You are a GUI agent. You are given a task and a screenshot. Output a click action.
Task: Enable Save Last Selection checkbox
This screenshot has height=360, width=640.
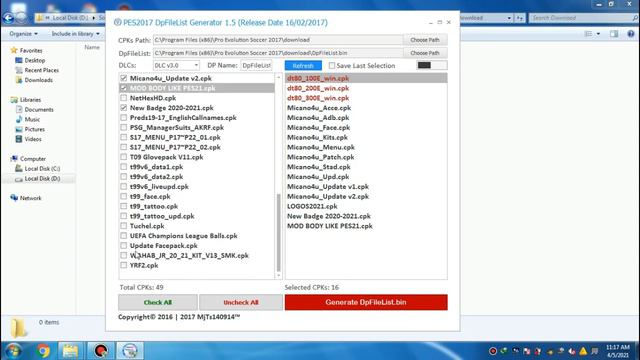pyautogui.click(x=332, y=65)
